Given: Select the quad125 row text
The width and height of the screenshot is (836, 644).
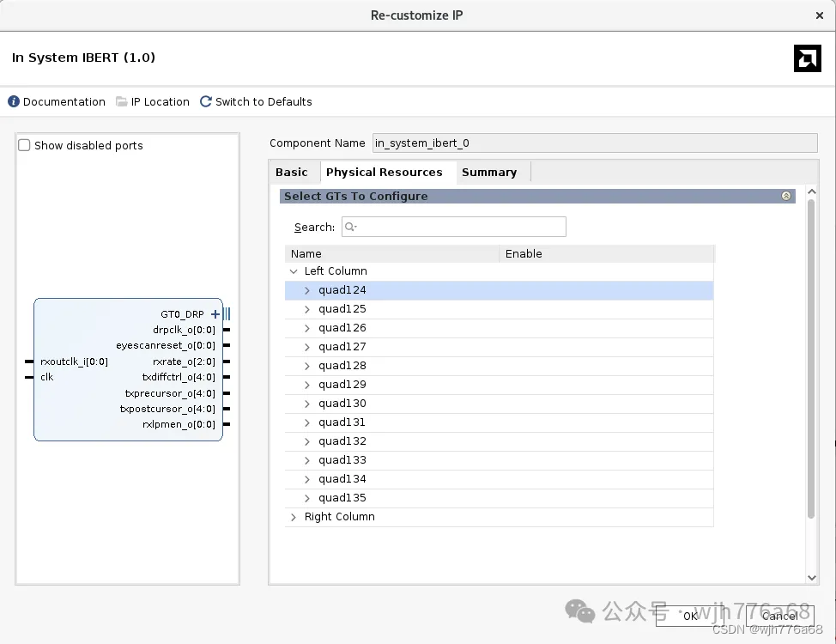Looking at the screenshot, I should coord(342,309).
